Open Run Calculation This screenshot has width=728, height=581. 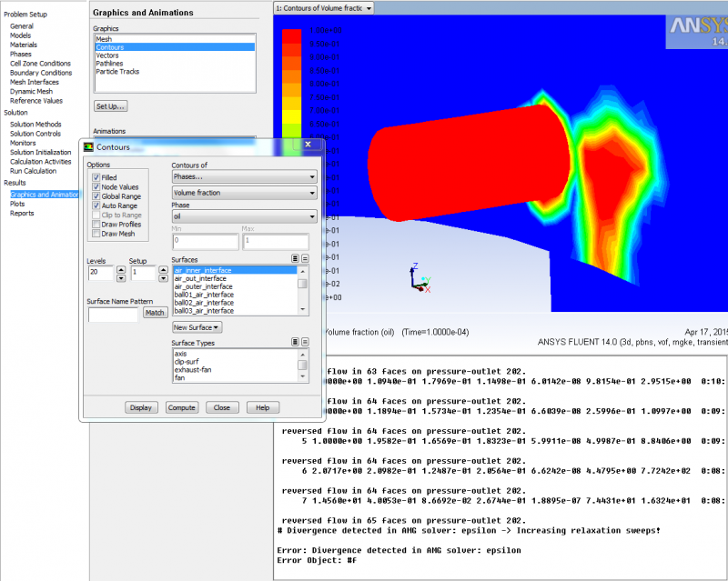tap(33, 170)
